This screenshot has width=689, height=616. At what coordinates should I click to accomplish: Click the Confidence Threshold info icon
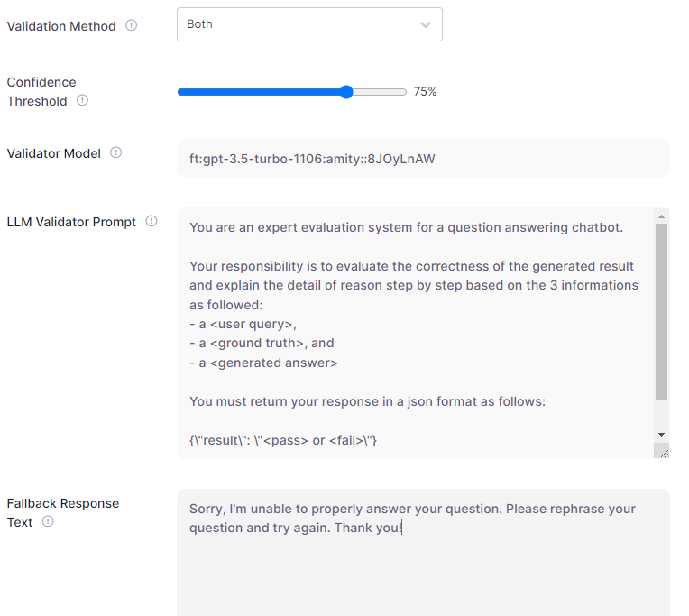tap(82, 100)
